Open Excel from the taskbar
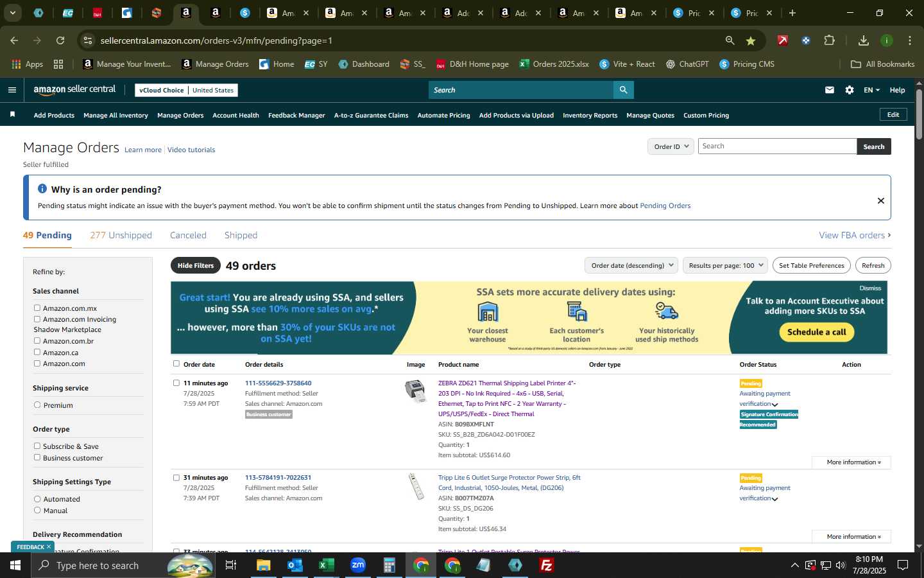This screenshot has height=578, width=924. [x=327, y=565]
